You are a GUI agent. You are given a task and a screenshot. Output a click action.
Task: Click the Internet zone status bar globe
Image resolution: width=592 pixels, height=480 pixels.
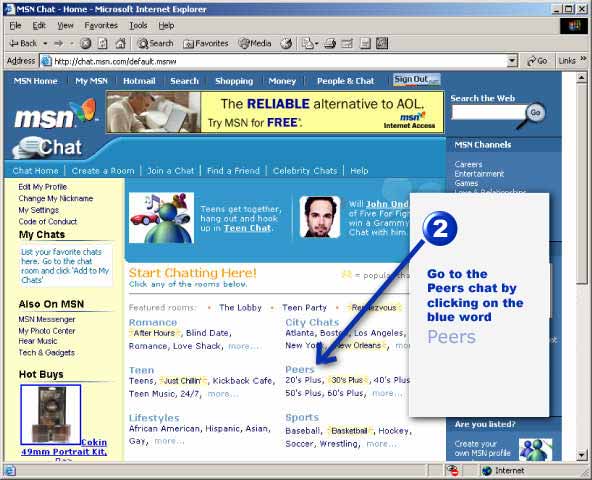click(487, 471)
